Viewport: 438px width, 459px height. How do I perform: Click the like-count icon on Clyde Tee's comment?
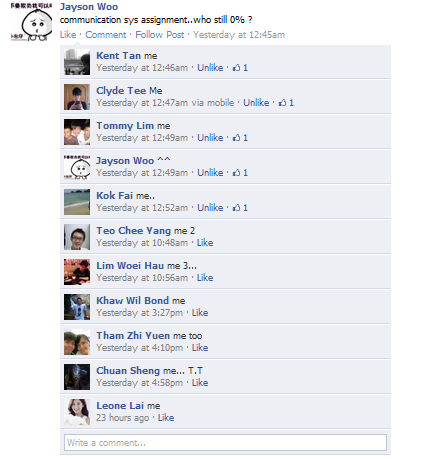282,103
